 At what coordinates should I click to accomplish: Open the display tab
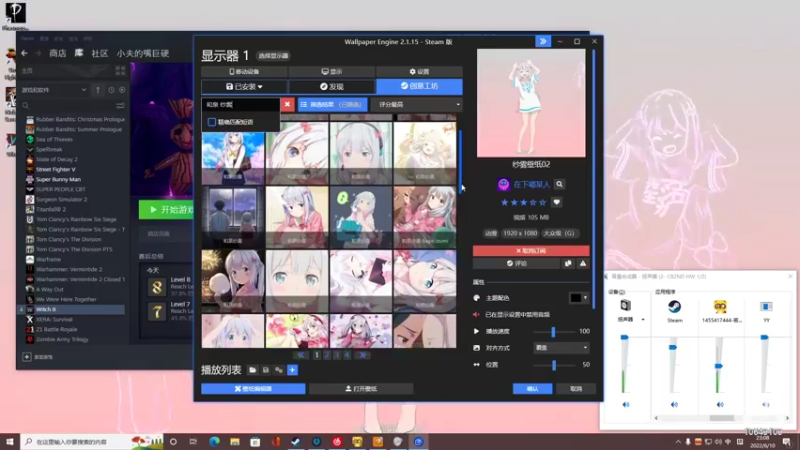point(332,71)
